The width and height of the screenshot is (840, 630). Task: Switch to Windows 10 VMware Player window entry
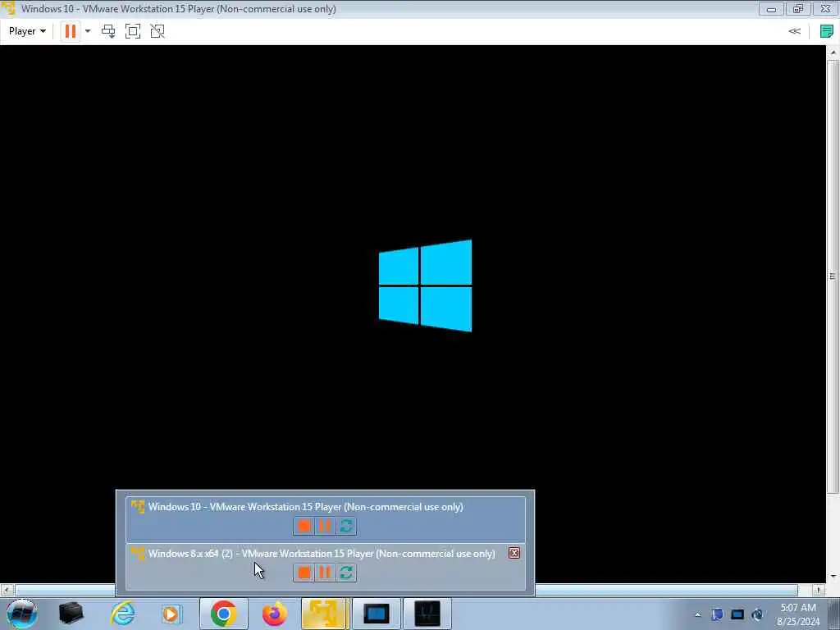coord(326,519)
